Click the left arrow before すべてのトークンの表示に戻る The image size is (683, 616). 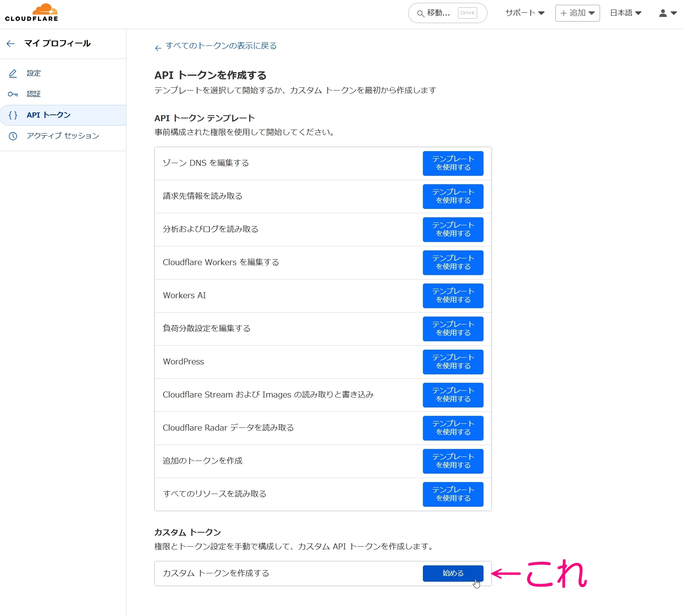click(x=158, y=48)
